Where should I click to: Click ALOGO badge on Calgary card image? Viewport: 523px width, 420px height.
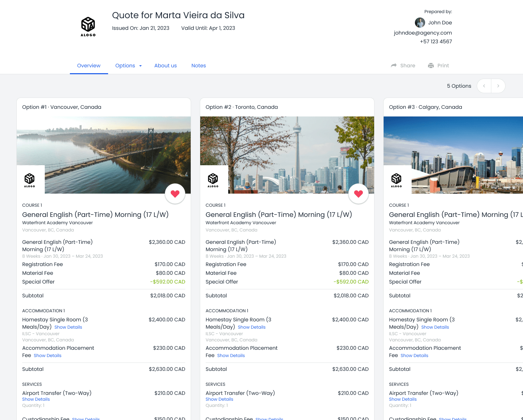[x=397, y=180]
